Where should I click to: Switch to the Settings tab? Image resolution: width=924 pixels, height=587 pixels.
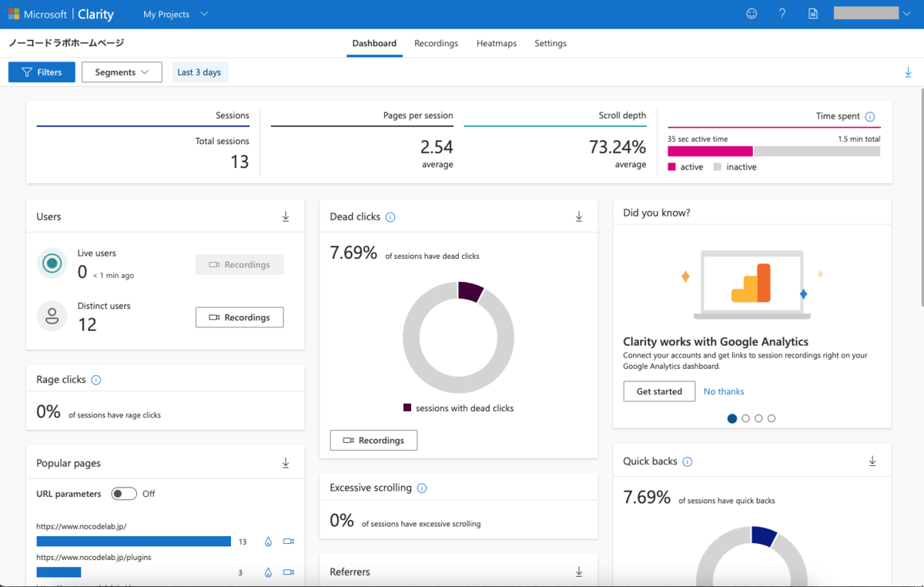coord(551,43)
